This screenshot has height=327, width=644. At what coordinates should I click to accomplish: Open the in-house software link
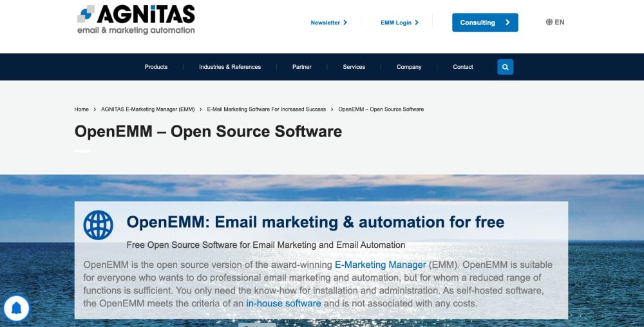[x=283, y=304]
